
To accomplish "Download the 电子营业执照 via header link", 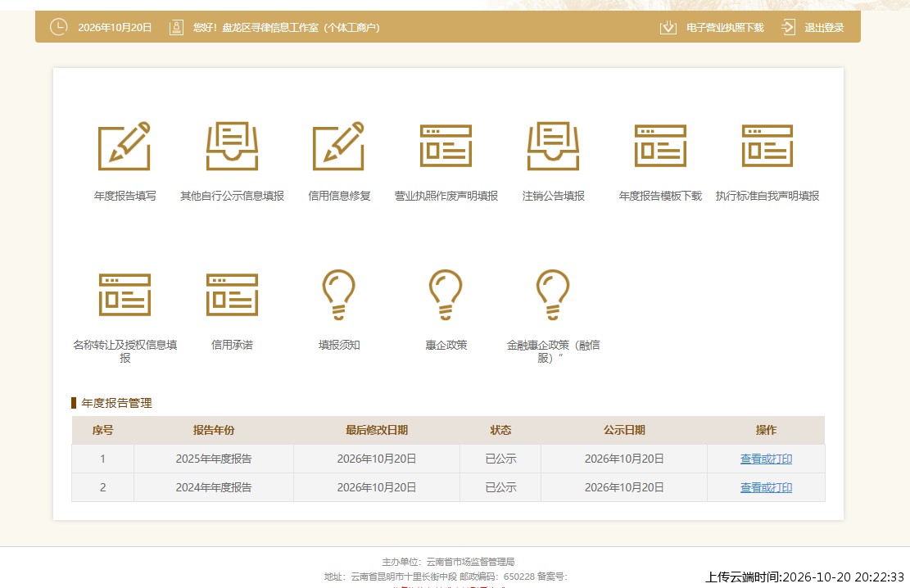I will (725, 27).
